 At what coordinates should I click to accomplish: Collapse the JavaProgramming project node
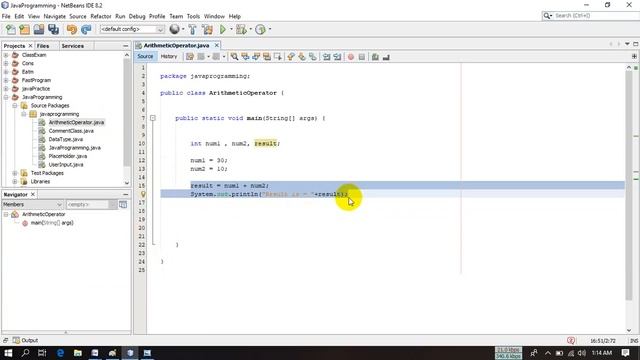pos(6,97)
